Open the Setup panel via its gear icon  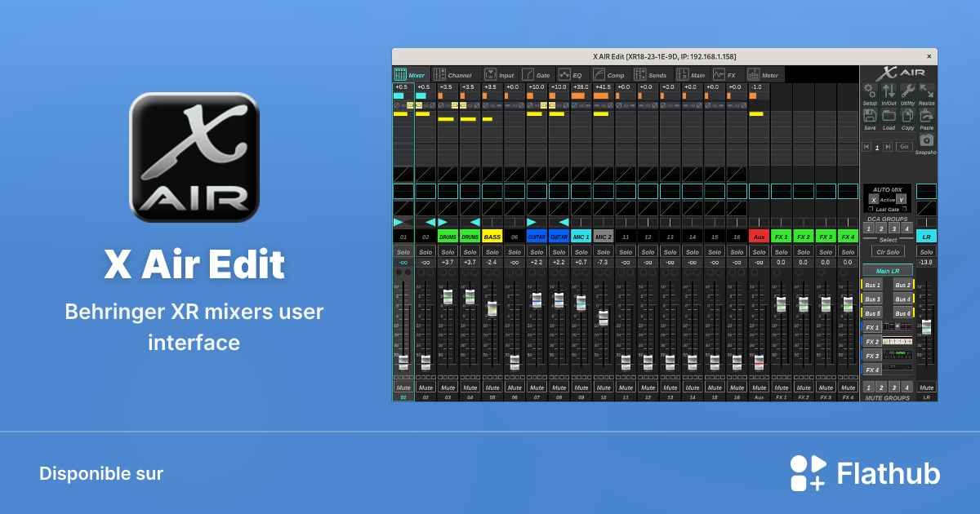[x=871, y=90]
